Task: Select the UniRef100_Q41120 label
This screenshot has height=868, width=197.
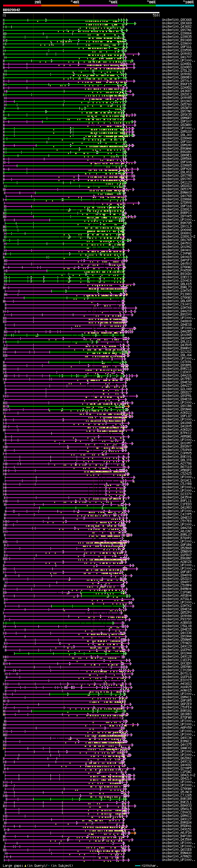Action: coord(177,183)
